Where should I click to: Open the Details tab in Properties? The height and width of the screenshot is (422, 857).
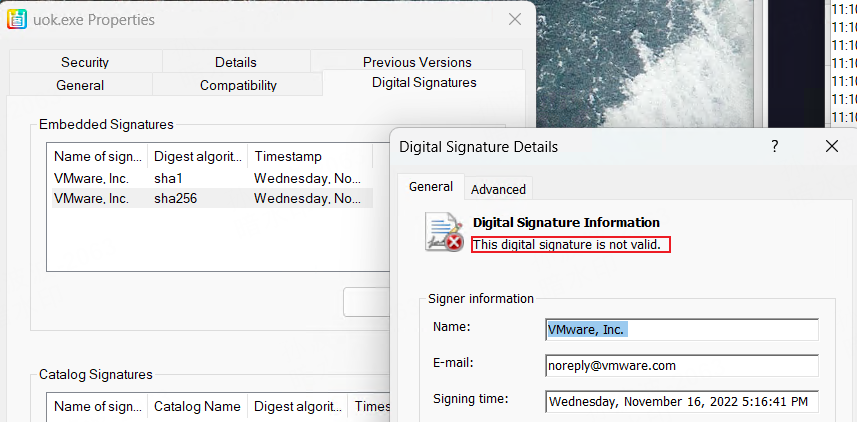[x=235, y=62]
